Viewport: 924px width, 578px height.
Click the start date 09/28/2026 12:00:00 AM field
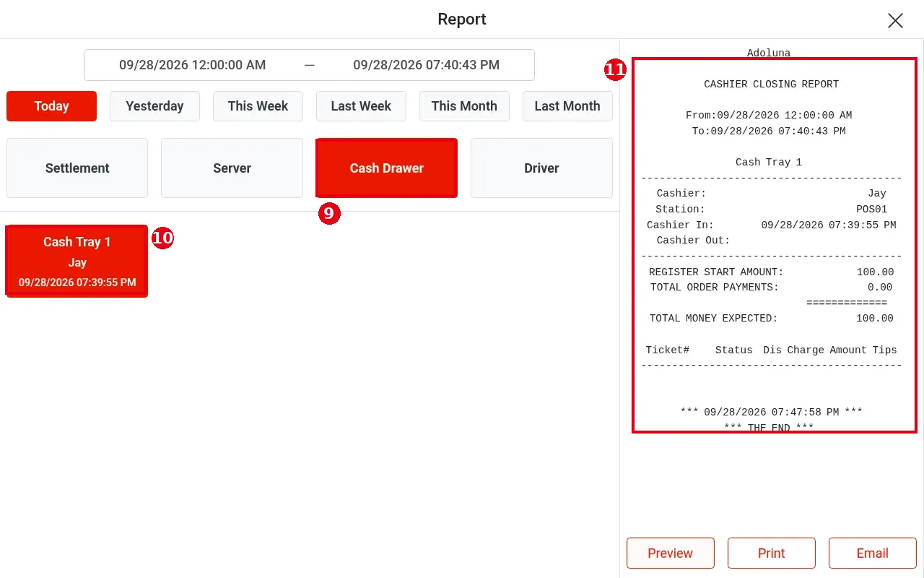[193, 65]
